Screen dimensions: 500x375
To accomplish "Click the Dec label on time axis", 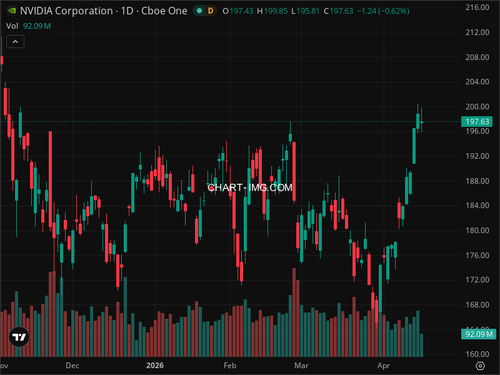I will click(72, 366).
